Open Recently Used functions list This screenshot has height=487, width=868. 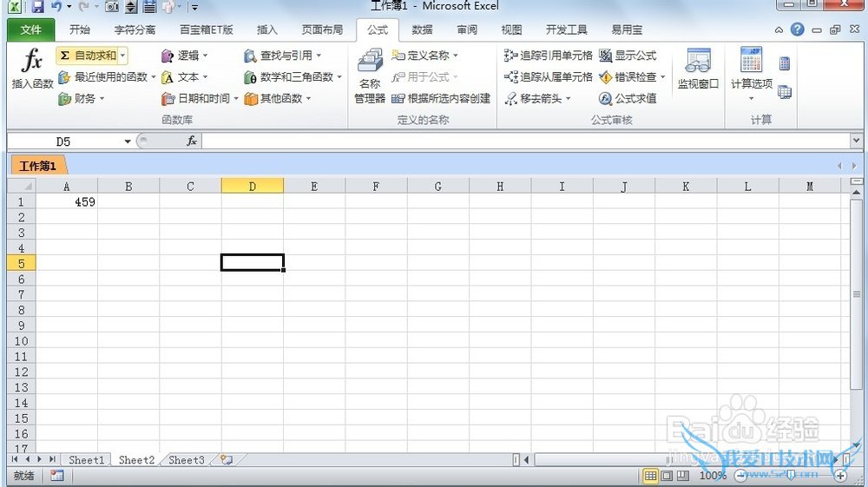click(x=107, y=77)
